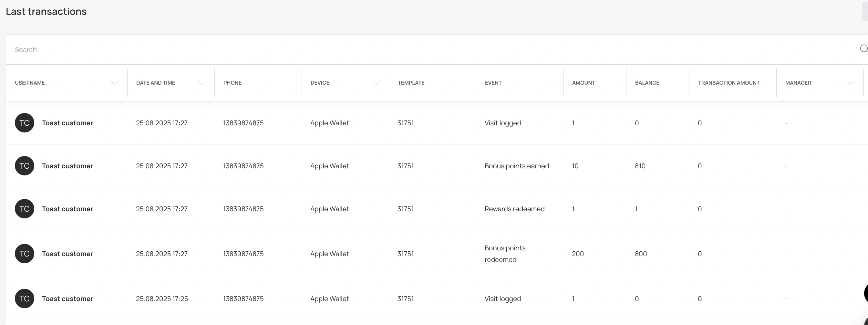The image size is (868, 325).
Task: Click the Event column header
Action: [x=493, y=83]
